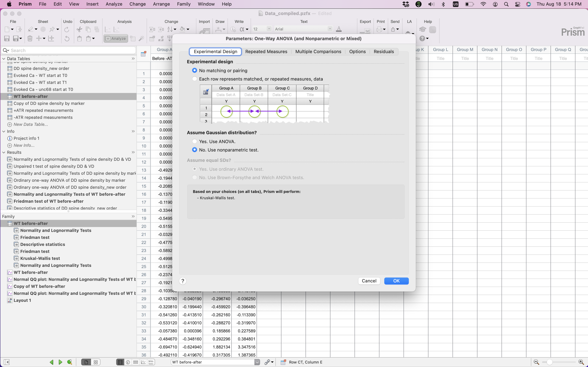Image resolution: width=588 pixels, height=367 pixels.
Task: Click the zoom slider in status bar
Action: tap(550, 362)
